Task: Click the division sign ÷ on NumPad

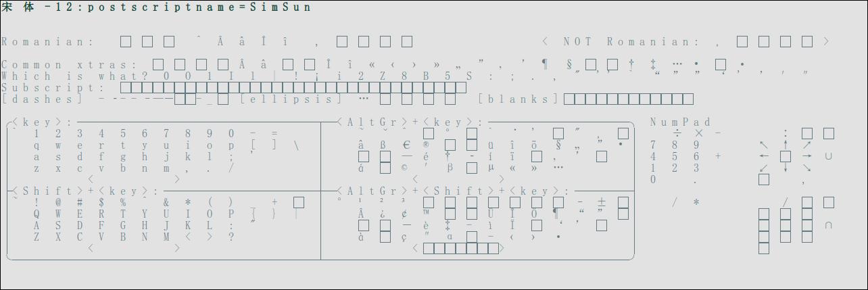Action: [677, 133]
